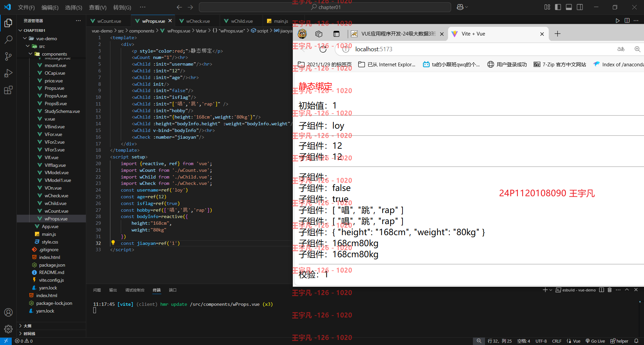This screenshot has width=644, height=345.
Task: Click Customize Layout icon
Action: pyautogui.click(x=547, y=7)
